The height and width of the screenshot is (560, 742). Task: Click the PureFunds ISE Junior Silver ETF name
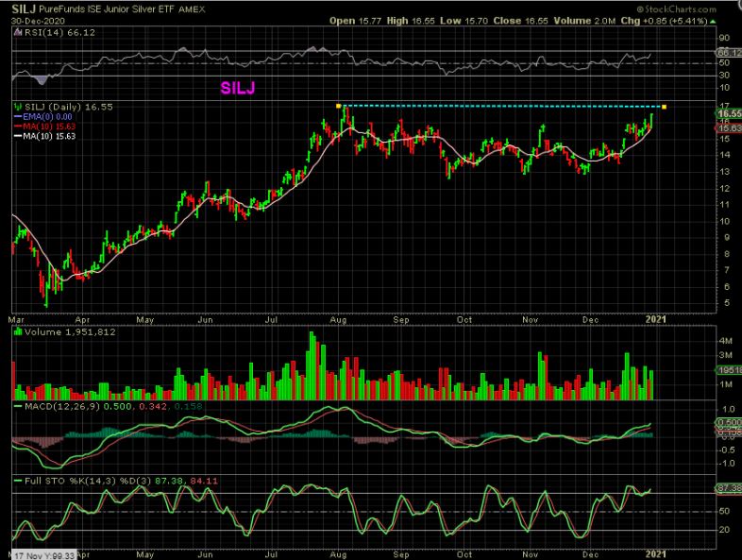point(107,9)
